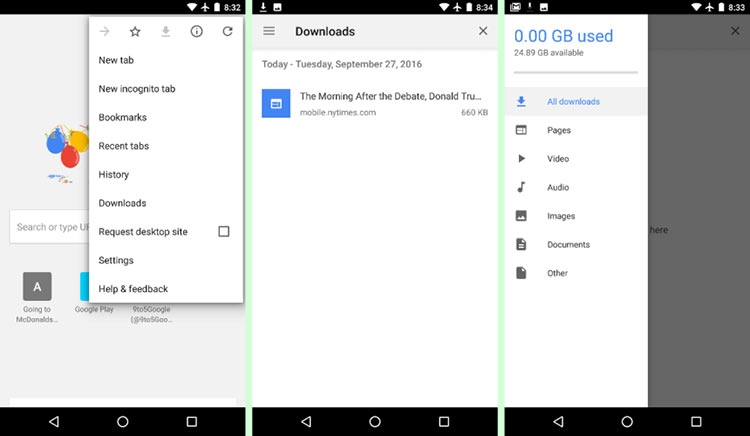Tap the bookmark star icon in Chrome menu
This screenshot has height=436, width=750.
[x=135, y=32]
